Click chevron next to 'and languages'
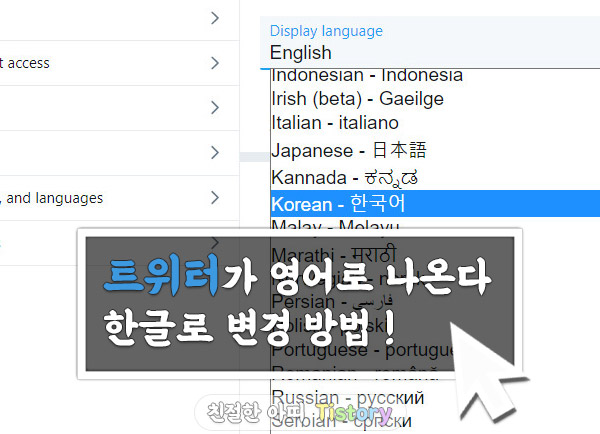600x434 pixels. tap(215, 198)
